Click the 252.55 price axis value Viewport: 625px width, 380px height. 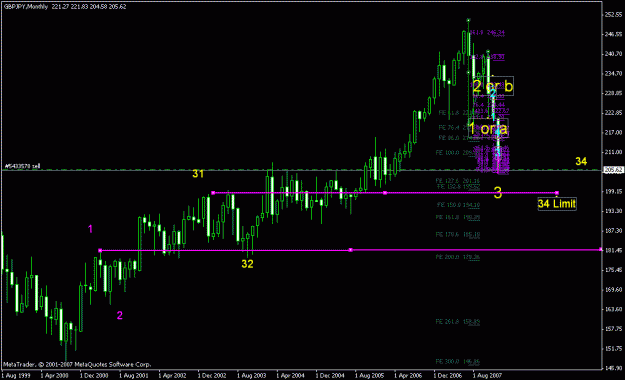pyautogui.click(x=614, y=15)
